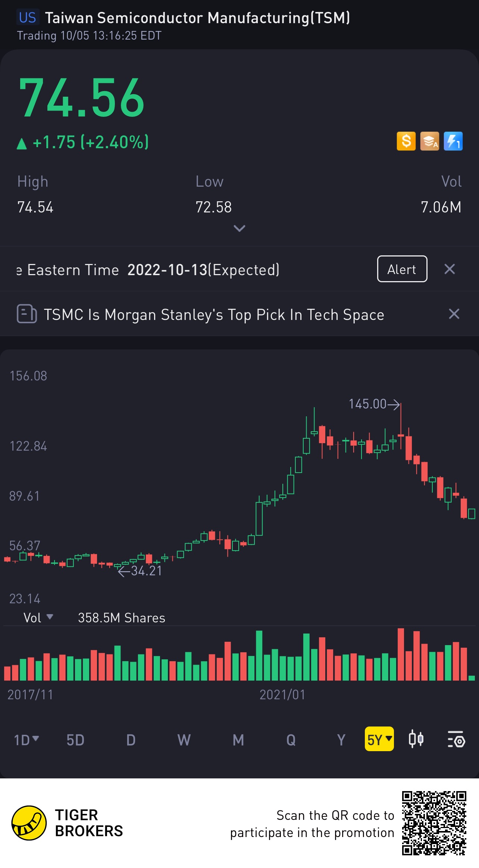The height and width of the screenshot is (868, 479).
Task: Switch chart to the 5D tab
Action: coord(75,740)
